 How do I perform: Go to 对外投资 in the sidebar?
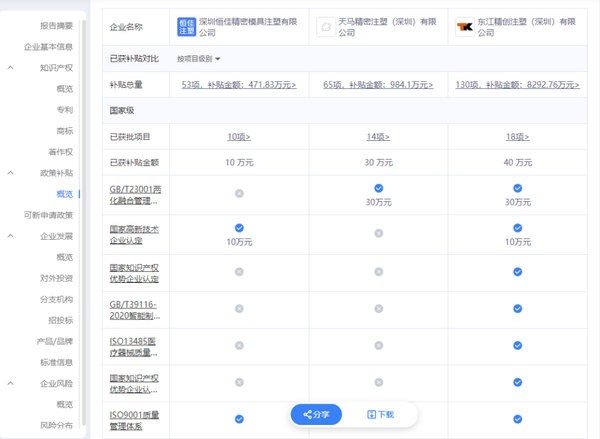coord(56,278)
